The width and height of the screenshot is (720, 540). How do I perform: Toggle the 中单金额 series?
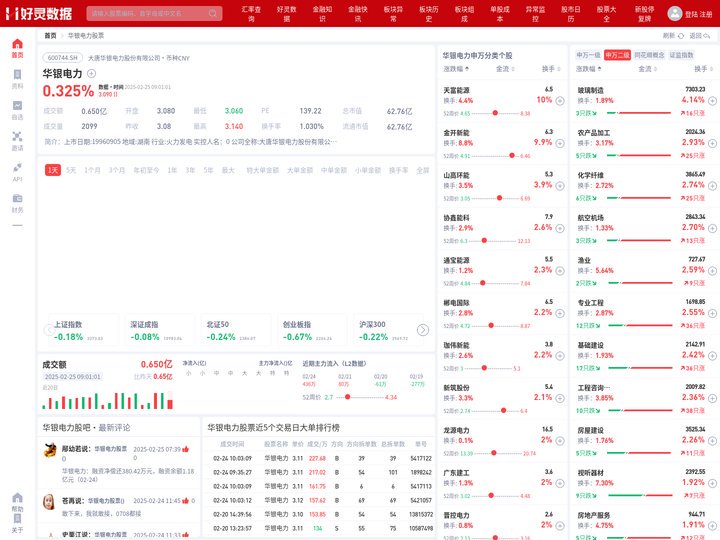click(x=334, y=170)
